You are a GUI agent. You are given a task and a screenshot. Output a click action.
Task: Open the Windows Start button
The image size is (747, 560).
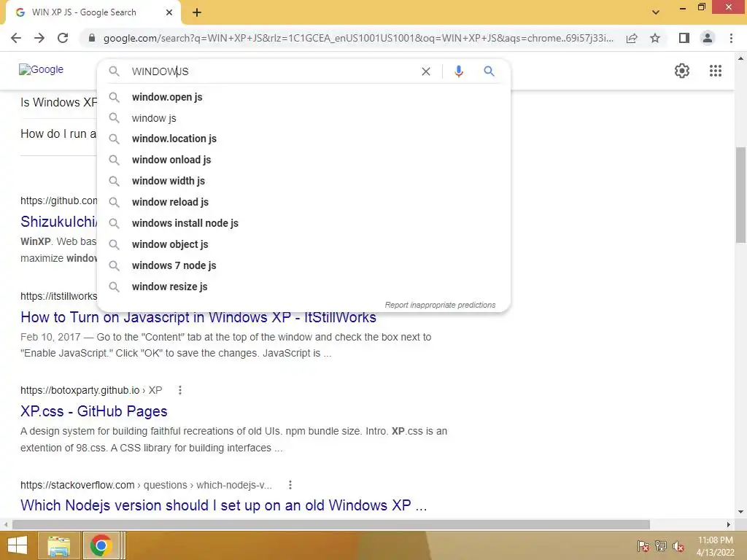click(x=18, y=545)
